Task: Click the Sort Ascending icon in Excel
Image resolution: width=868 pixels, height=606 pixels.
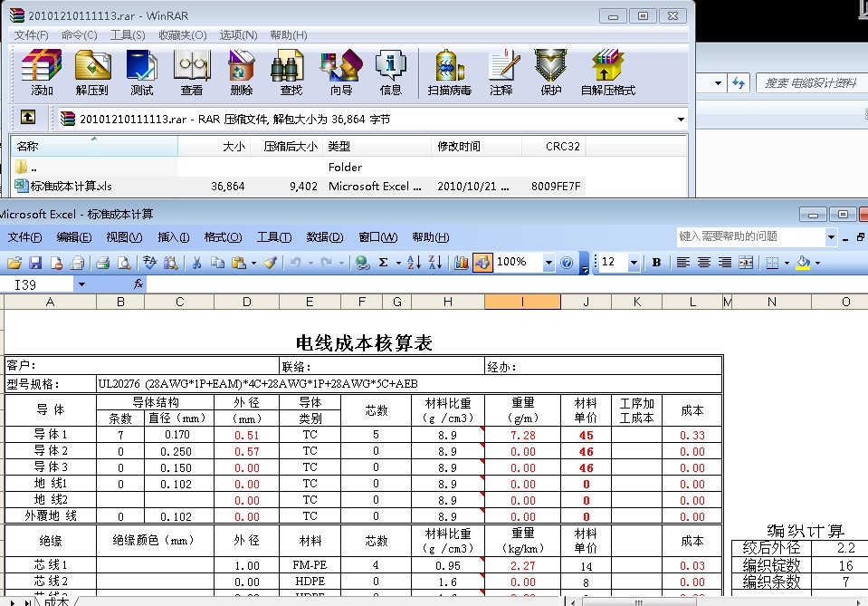Action: click(414, 263)
